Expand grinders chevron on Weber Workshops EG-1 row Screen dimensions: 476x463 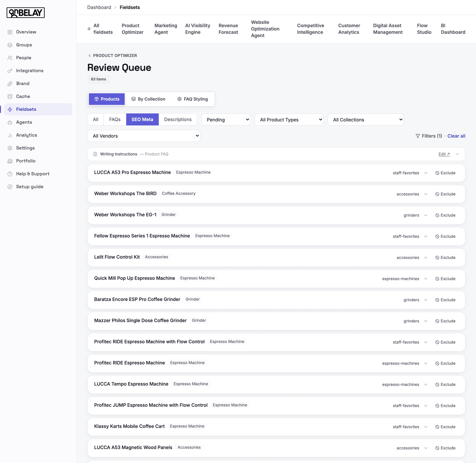(426, 215)
